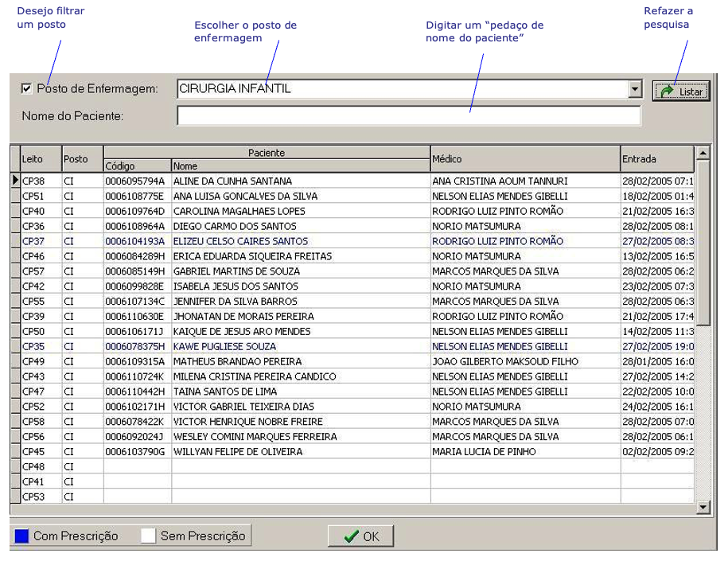Click entry date 13/02/2005 for CP46
Viewport: 728px width, 561px height.
tap(658, 256)
